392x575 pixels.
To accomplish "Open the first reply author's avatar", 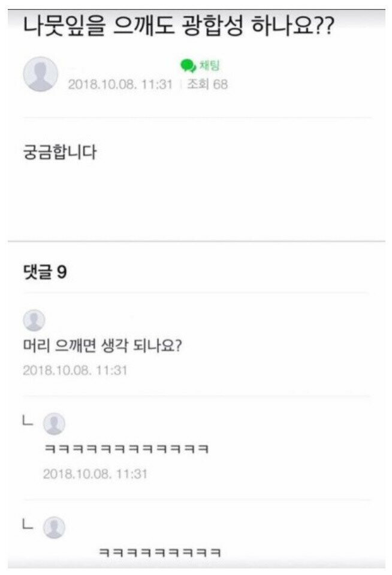I will click(x=55, y=424).
